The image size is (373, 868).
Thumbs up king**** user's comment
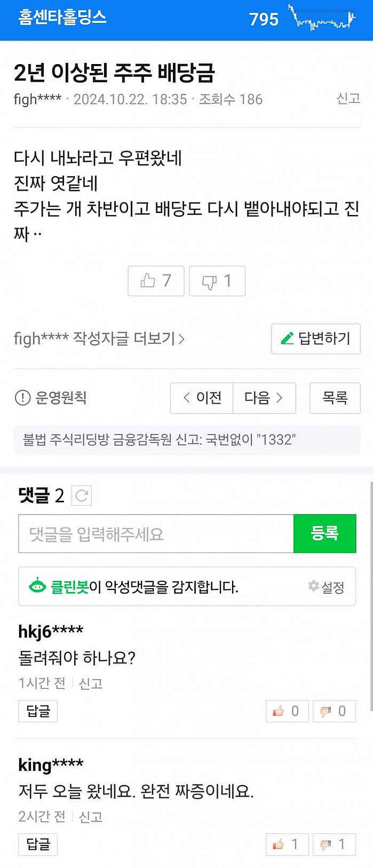(x=287, y=845)
